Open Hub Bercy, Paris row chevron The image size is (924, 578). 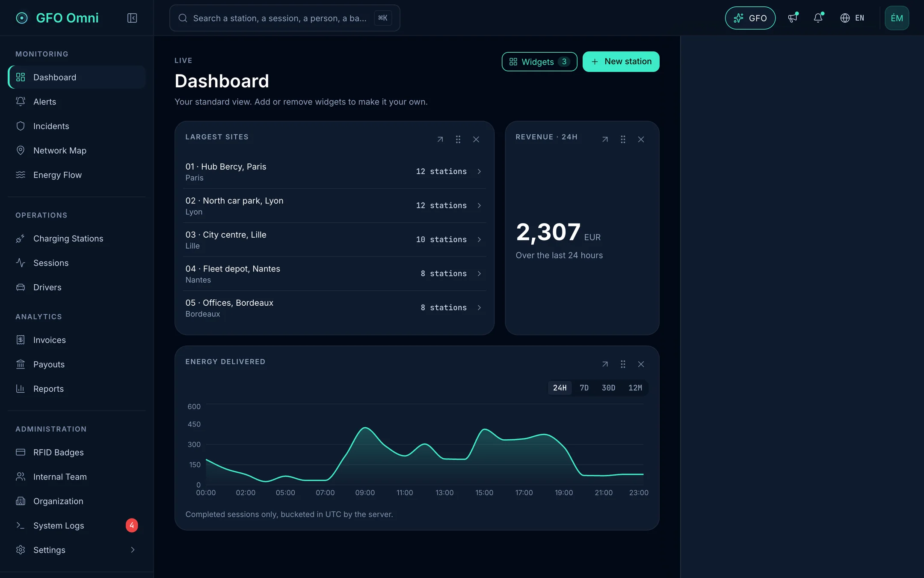(x=479, y=172)
